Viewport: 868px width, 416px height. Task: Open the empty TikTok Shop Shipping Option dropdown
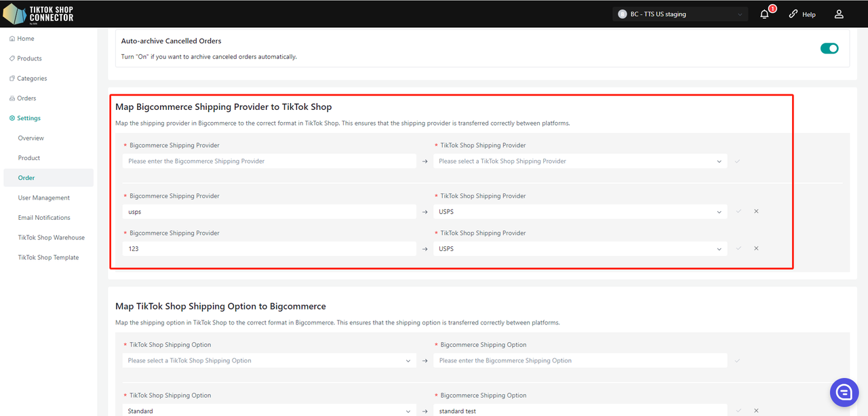click(x=269, y=361)
